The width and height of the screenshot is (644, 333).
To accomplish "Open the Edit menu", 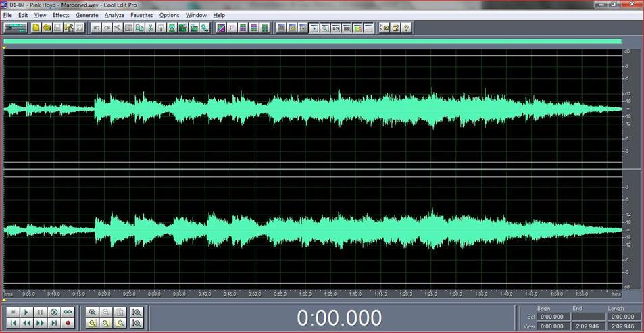I will (23, 15).
